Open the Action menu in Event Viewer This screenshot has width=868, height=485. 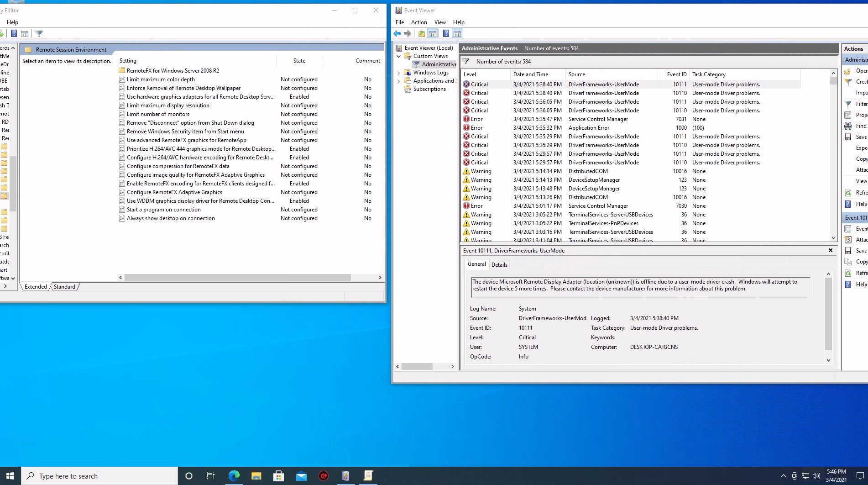(419, 22)
